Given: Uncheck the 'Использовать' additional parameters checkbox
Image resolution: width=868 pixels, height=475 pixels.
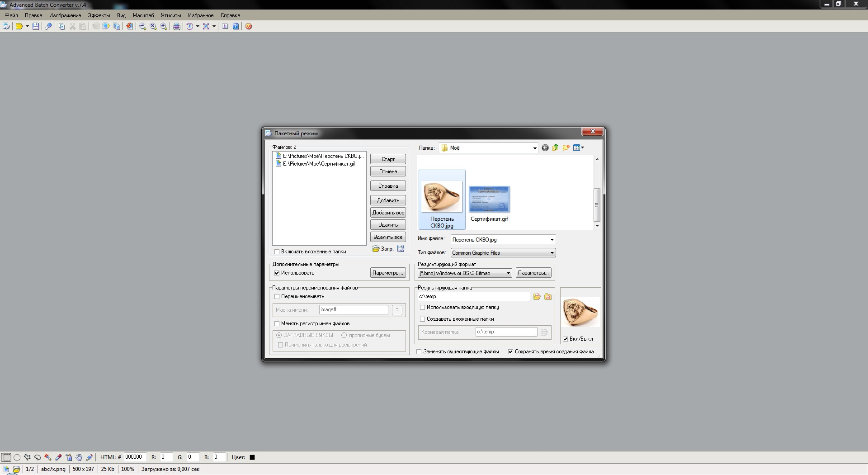Looking at the screenshot, I should 277,273.
